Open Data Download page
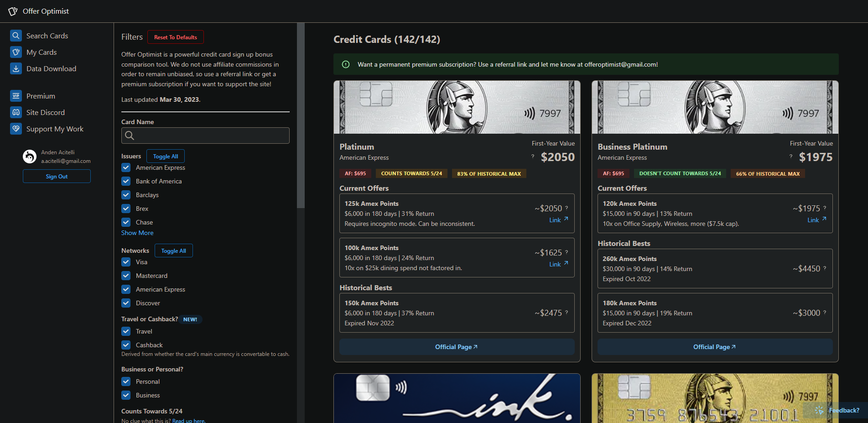The height and width of the screenshot is (423, 868). (x=51, y=68)
